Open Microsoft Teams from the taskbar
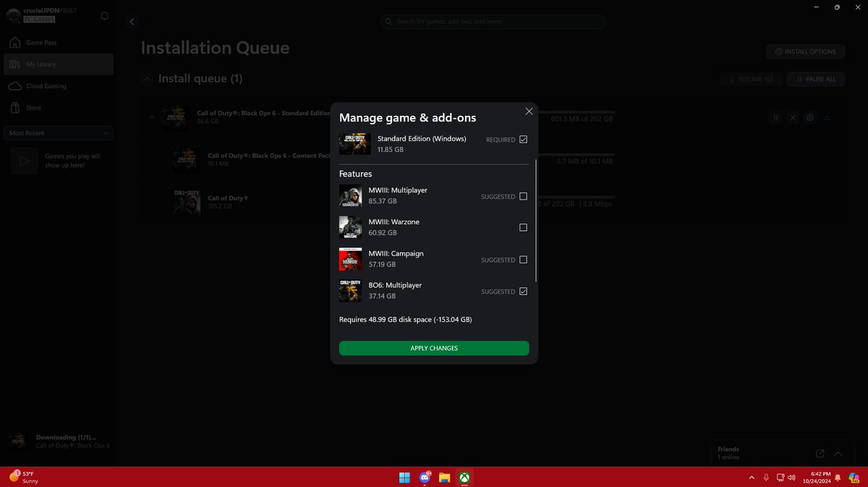The height and width of the screenshot is (487, 868). 425,478
